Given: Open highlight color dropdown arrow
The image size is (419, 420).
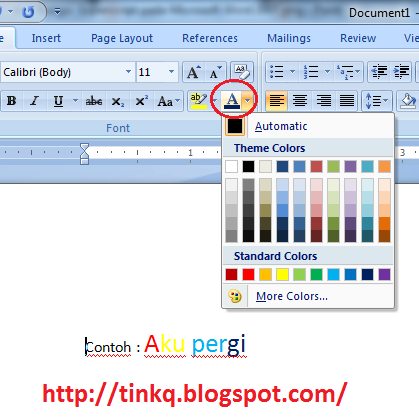Looking at the screenshot, I should tap(215, 100).
